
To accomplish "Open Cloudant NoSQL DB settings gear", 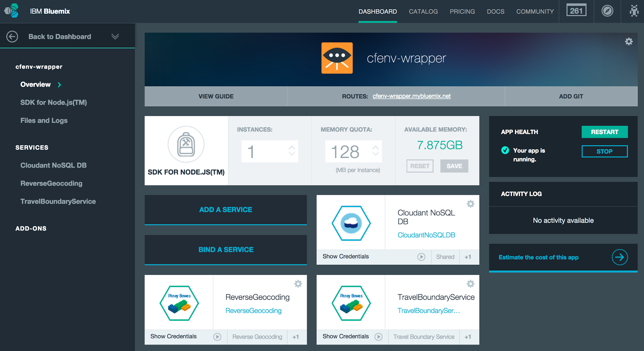I will pos(471,204).
